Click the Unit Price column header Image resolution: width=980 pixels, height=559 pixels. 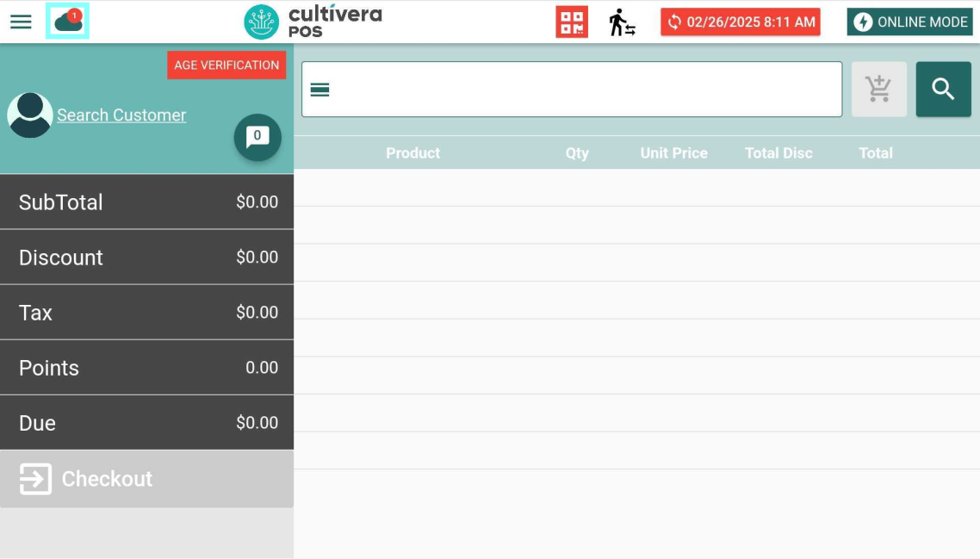pyautogui.click(x=673, y=153)
